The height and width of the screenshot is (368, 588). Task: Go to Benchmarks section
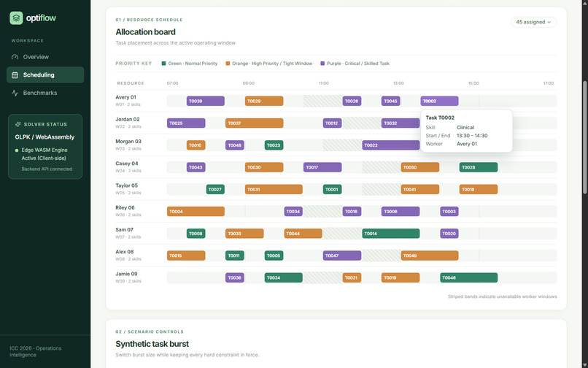45,93
